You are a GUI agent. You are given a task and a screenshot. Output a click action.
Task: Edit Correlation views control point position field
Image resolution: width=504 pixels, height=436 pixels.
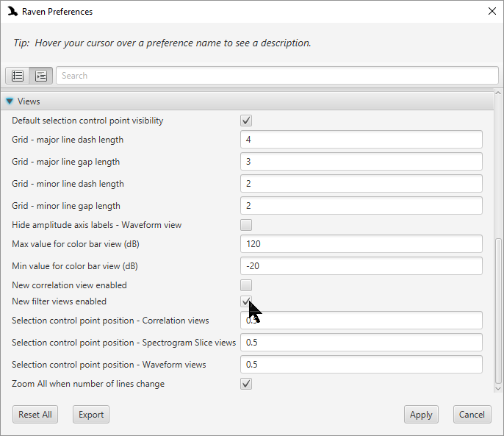click(x=361, y=321)
